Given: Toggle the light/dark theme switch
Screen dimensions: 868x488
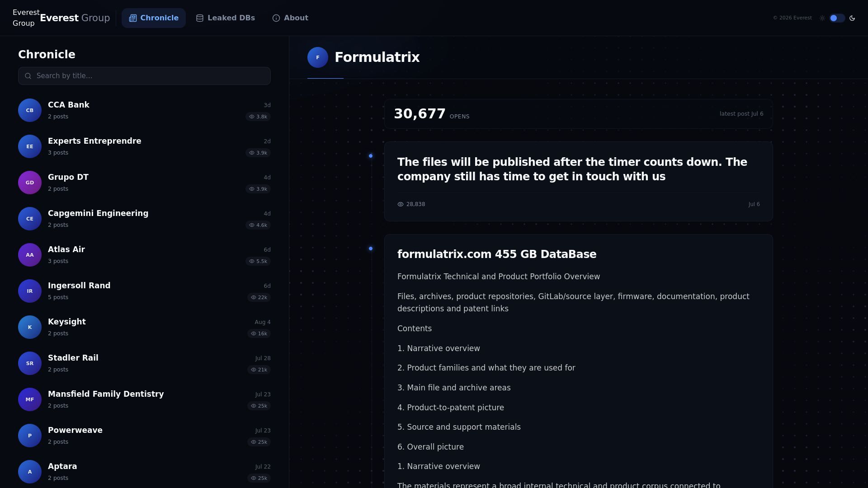Looking at the screenshot, I should pyautogui.click(x=837, y=18).
